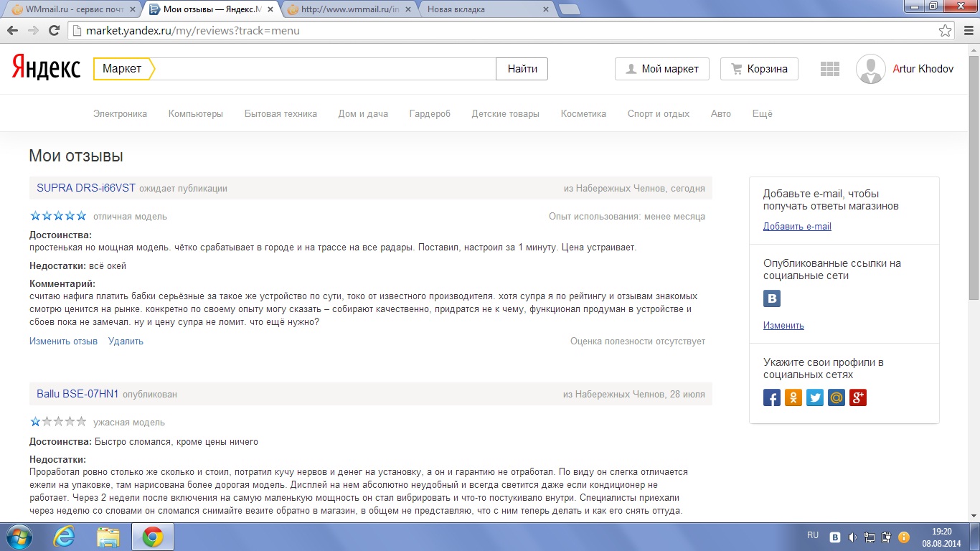Click VK icon in system tray
This screenshot has width=980, height=551.
pyautogui.click(x=835, y=537)
